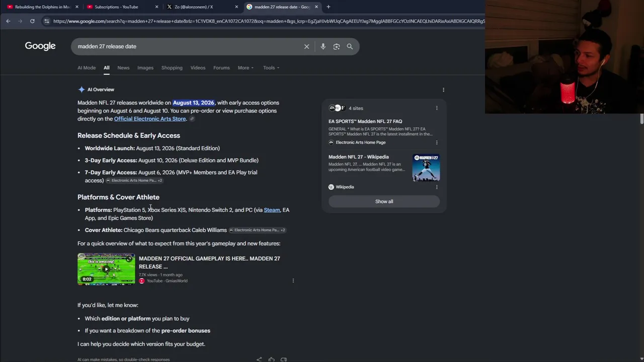Open the three-dot menu for the Wikipedia source

point(437,187)
